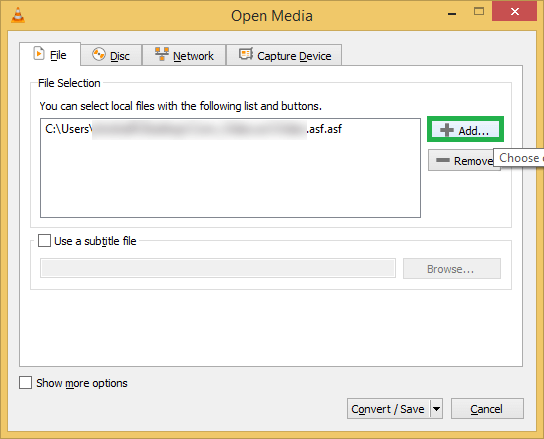The image size is (544, 439).
Task: Open the Convert / Save dropdown arrow
Action: pos(436,409)
